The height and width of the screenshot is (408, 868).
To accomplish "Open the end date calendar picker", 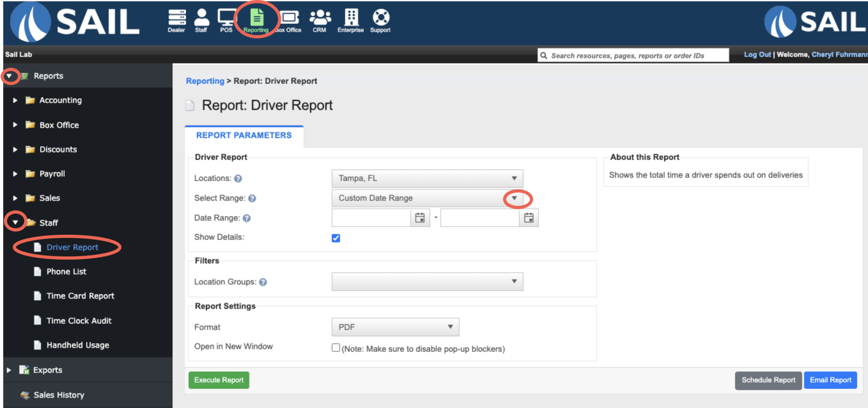I will point(529,218).
